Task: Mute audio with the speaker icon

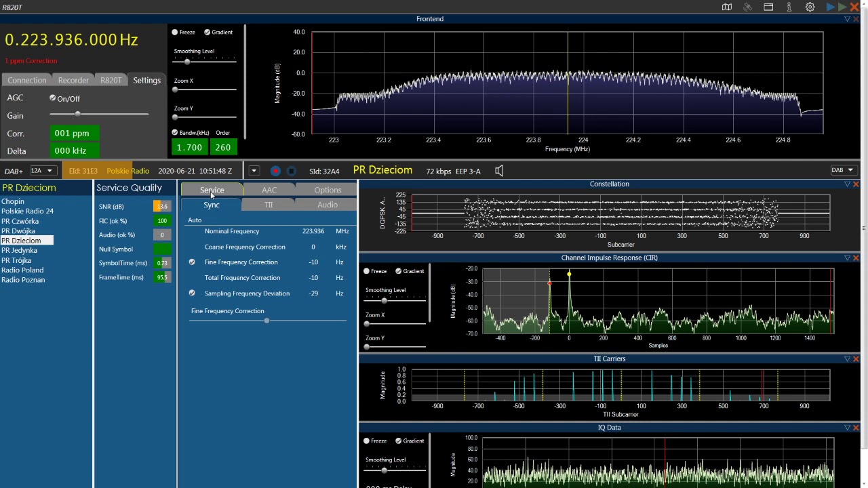Action: tap(499, 171)
